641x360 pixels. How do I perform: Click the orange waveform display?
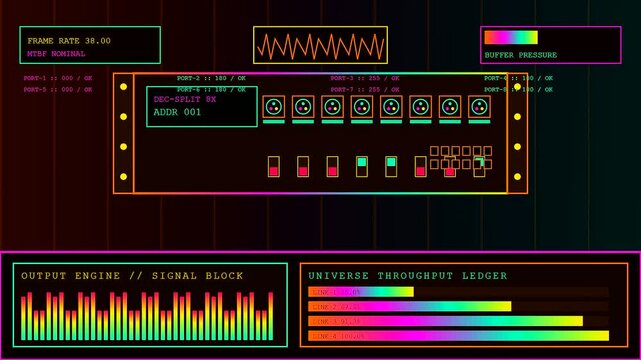tap(320, 45)
